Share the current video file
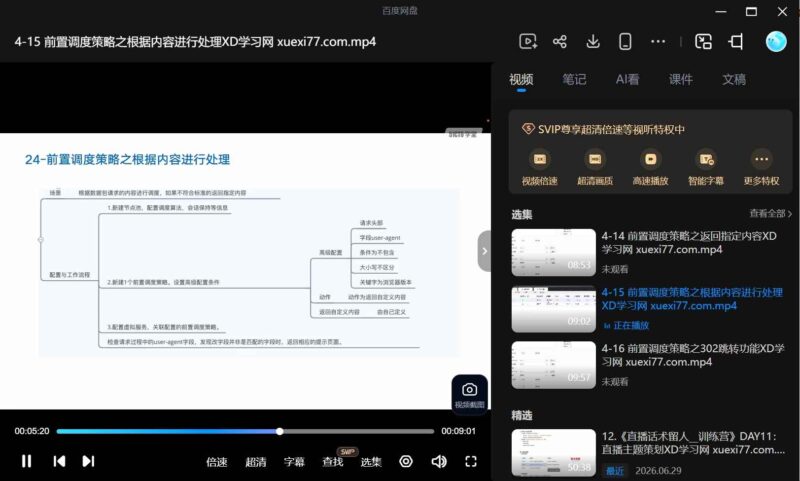Viewport: 800px width, 481px height. (560, 41)
